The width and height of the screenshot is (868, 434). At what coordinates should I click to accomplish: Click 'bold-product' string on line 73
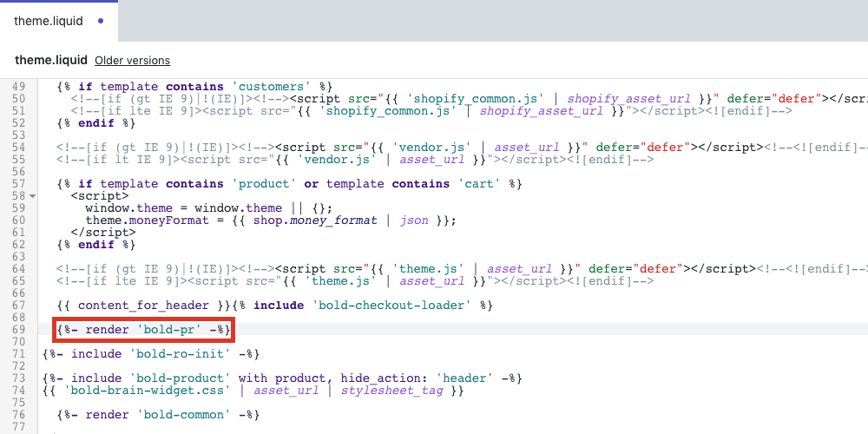[180, 378]
